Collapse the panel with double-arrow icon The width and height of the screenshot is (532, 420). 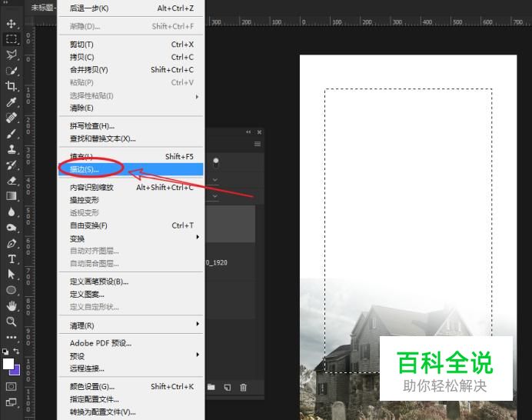248,132
